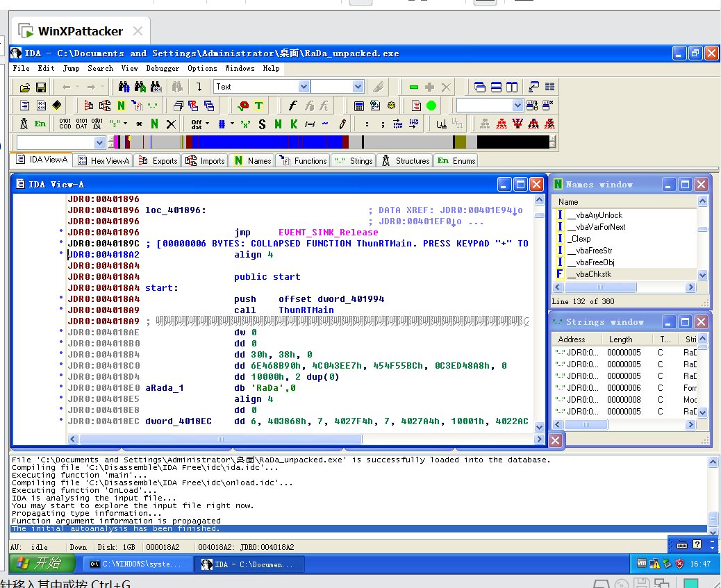Switch to the Hex View-A tab
The width and height of the screenshot is (721, 588).
pos(103,160)
